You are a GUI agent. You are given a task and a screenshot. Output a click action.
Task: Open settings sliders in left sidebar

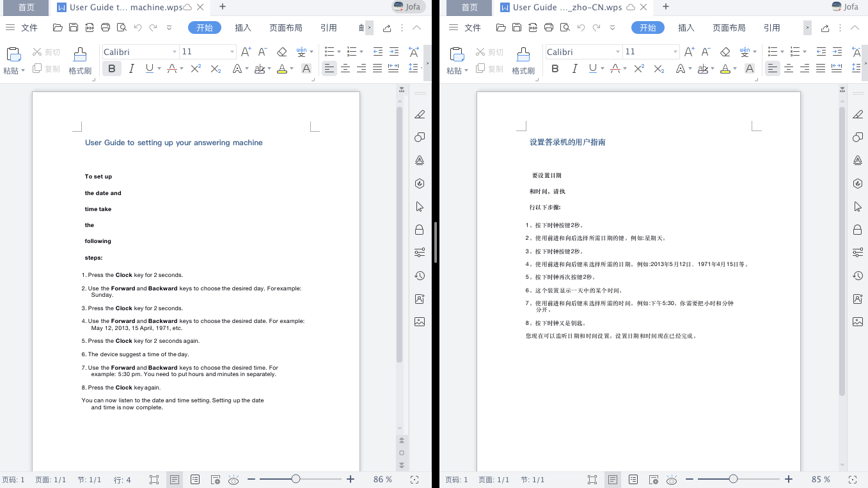(x=420, y=253)
